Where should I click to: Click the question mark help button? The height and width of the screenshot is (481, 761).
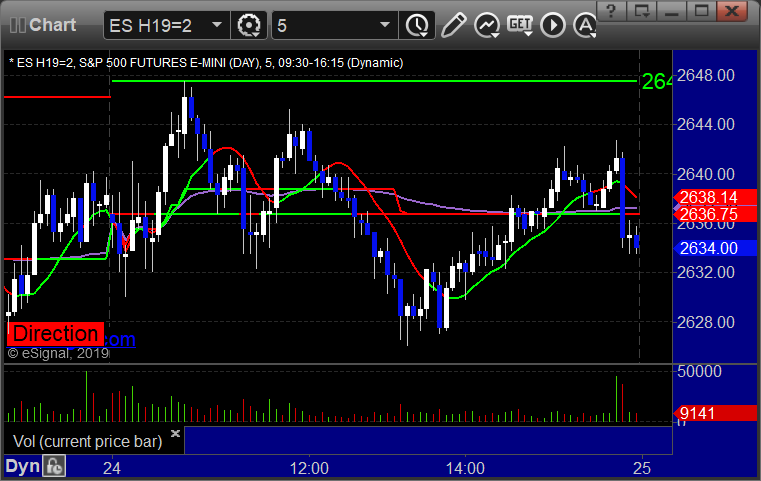tap(611, 11)
